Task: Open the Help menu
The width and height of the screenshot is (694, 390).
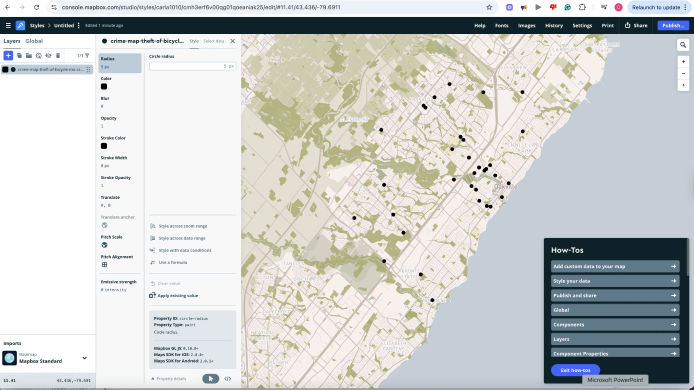Action: [x=480, y=26]
